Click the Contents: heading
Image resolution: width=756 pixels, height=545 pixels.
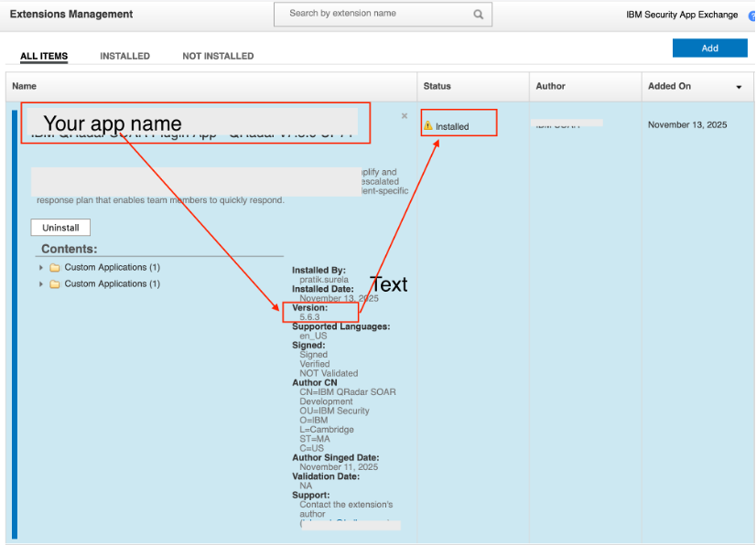click(x=69, y=249)
